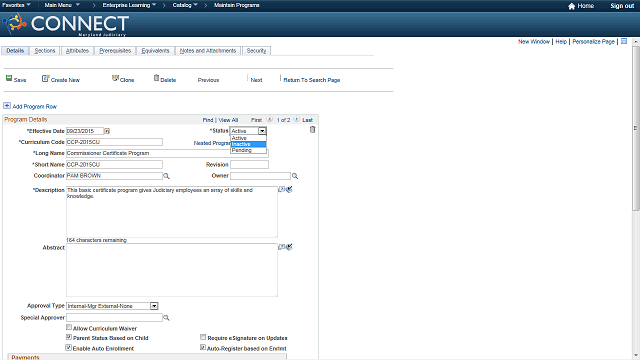Click the Curriculum Code field

coord(114,142)
